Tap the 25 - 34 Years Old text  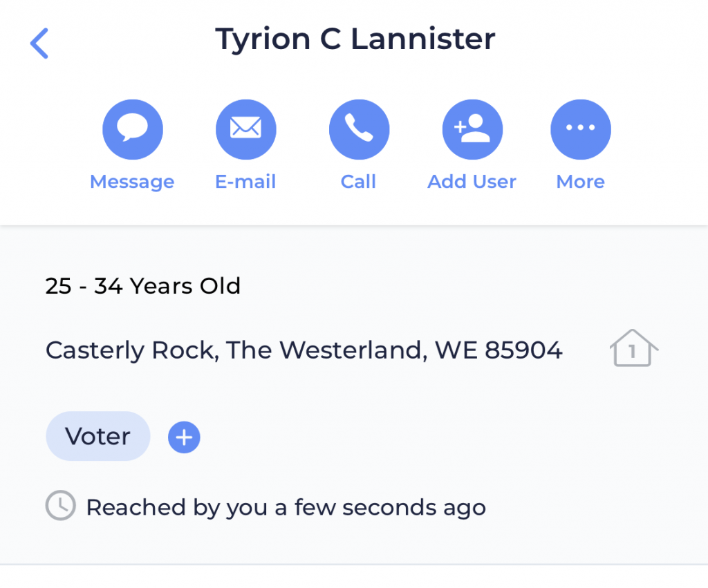tap(142, 285)
